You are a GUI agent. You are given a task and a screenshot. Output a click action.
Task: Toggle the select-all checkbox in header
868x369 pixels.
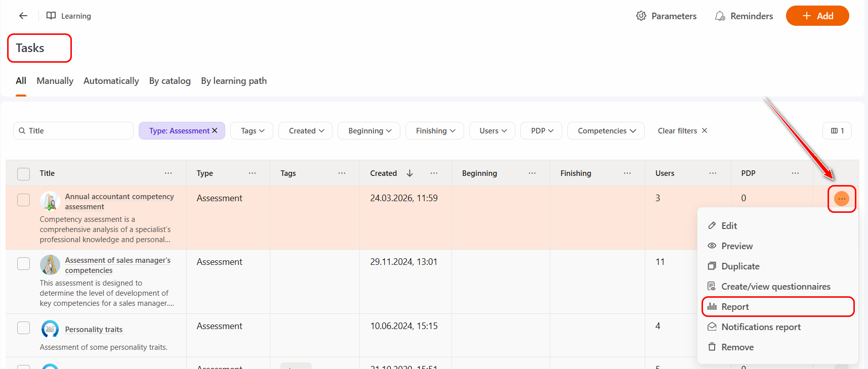[24, 174]
